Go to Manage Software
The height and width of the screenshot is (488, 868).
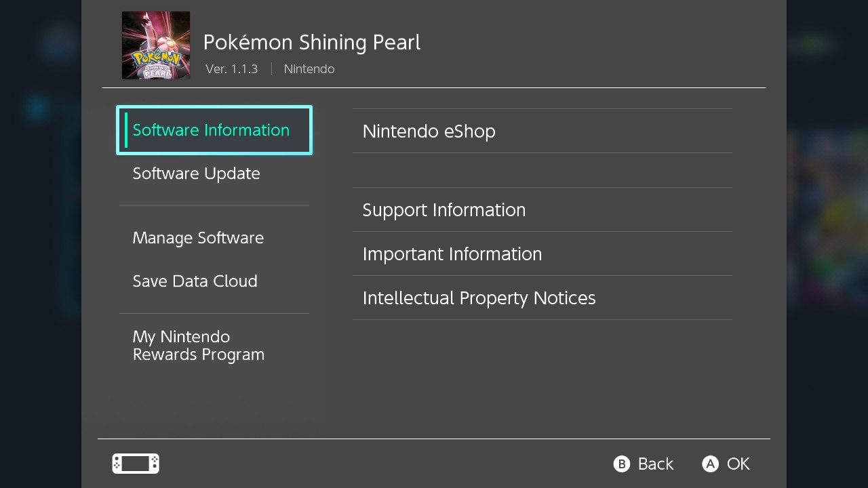pos(198,238)
